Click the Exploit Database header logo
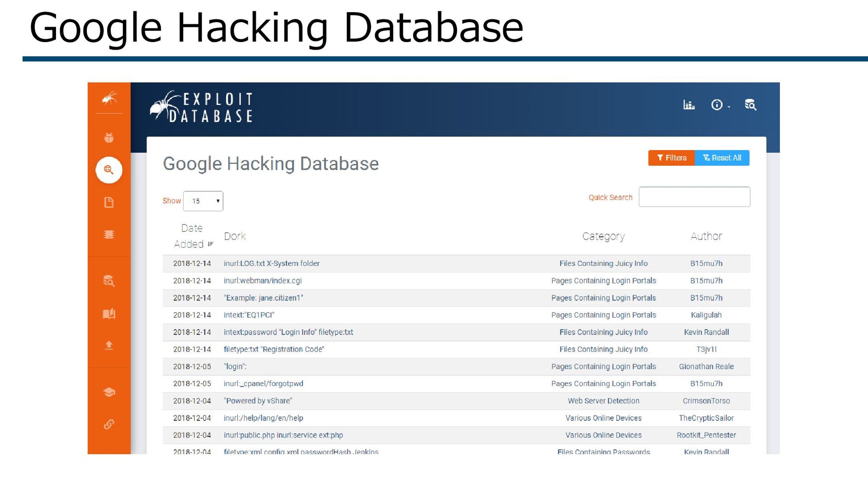The width and height of the screenshot is (868, 488). [x=202, y=108]
